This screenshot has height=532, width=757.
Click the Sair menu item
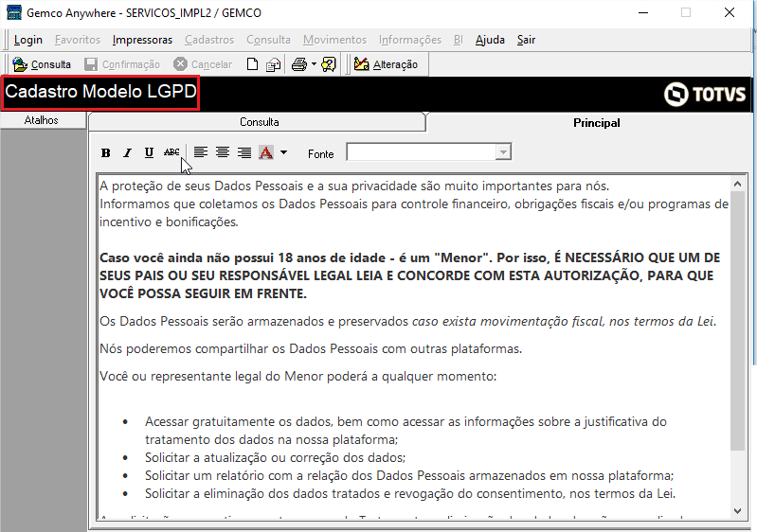[526, 40]
